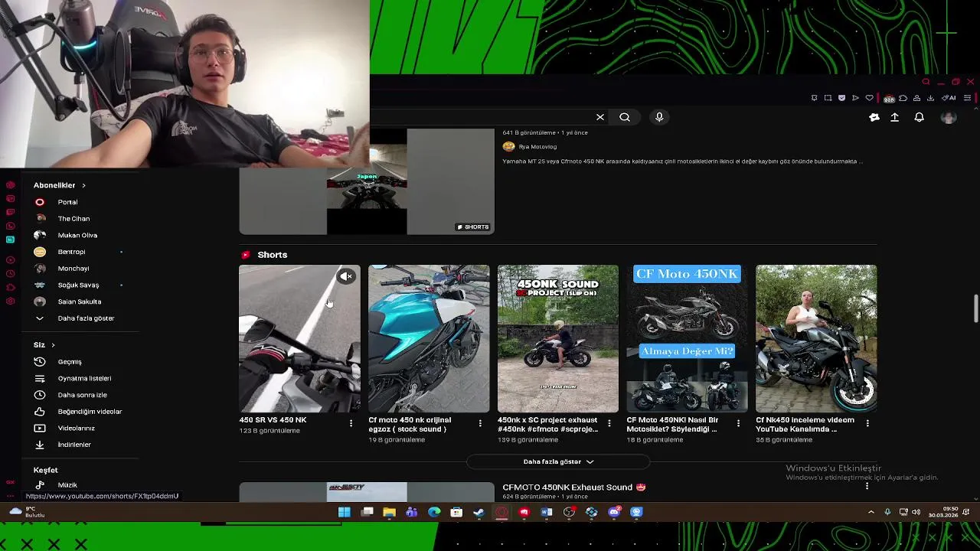Expand the 'Siz' section arrow
The image size is (980, 551).
pos(53,345)
